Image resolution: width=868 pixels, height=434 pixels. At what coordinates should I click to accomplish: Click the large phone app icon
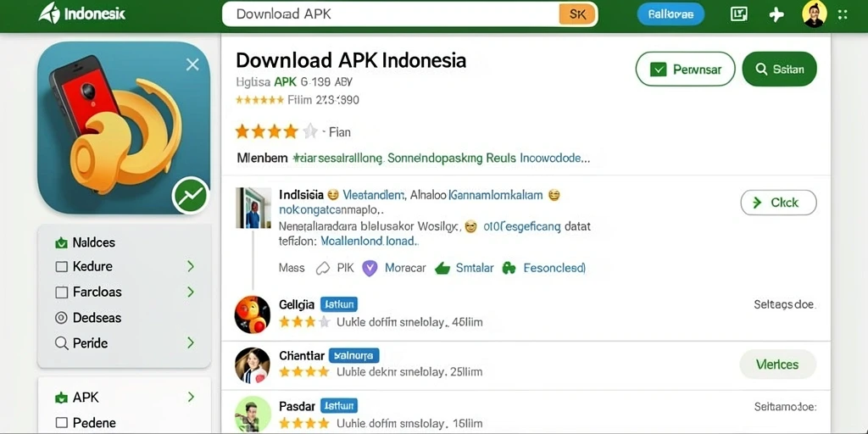click(124, 128)
